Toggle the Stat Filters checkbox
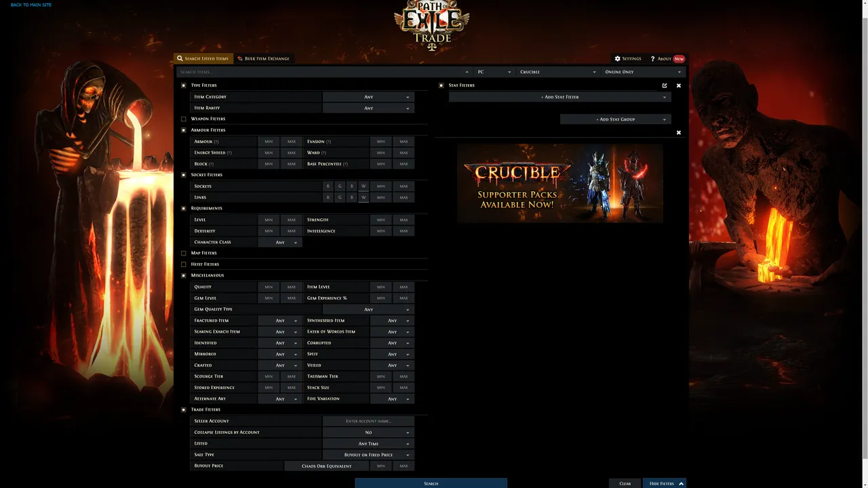Viewport: 868px width, 488px height. point(441,85)
